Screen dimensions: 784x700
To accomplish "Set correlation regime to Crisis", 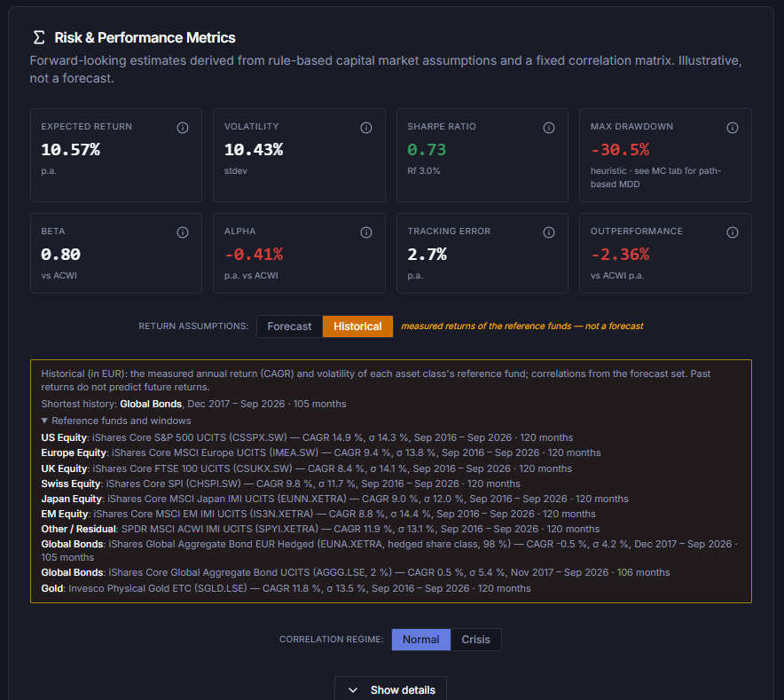I will point(475,640).
